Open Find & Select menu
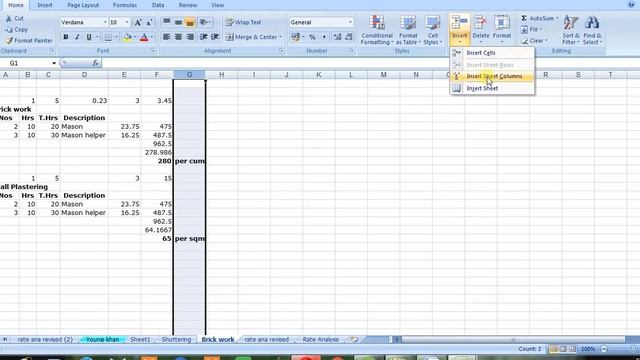The height and width of the screenshot is (360, 640). (592, 30)
